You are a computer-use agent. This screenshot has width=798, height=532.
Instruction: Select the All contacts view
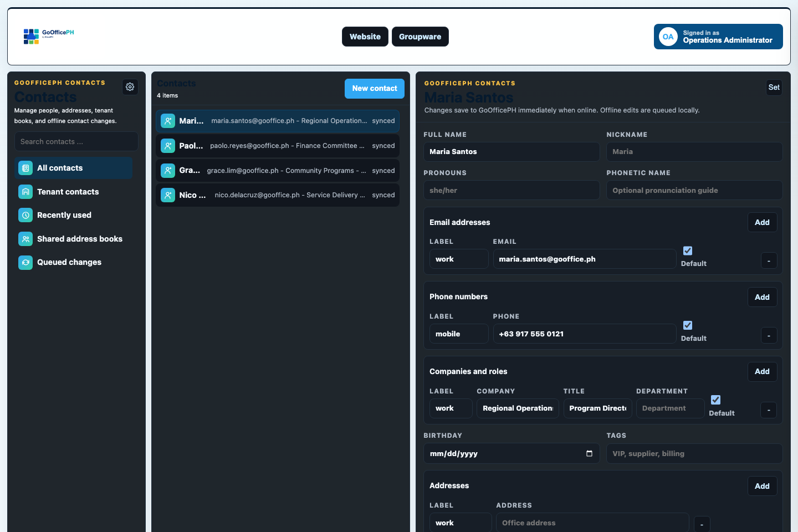coord(73,168)
